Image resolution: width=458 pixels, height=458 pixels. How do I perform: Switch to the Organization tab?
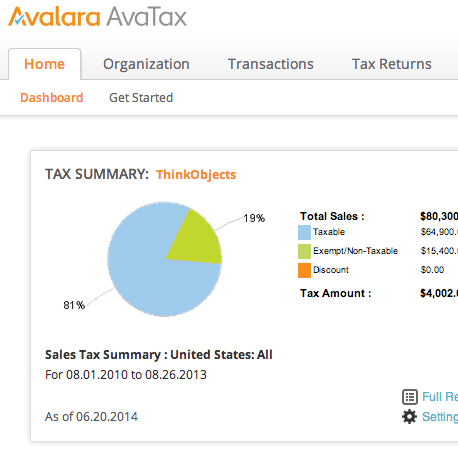click(146, 64)
